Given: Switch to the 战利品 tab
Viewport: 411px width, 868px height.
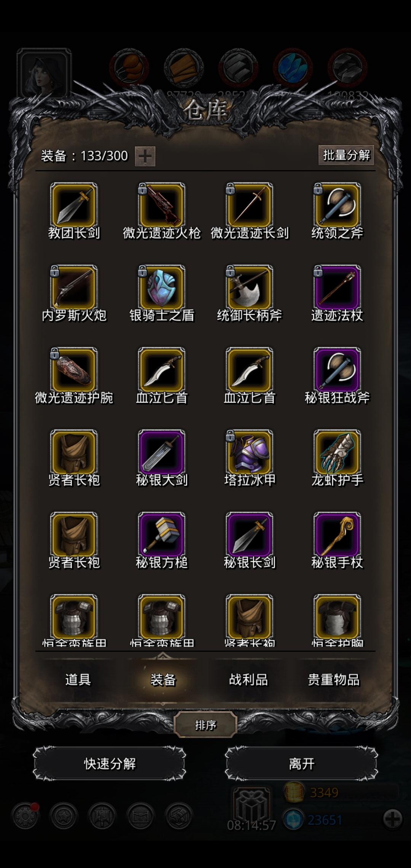Looking at the screenshot, I should coord(248,680).
